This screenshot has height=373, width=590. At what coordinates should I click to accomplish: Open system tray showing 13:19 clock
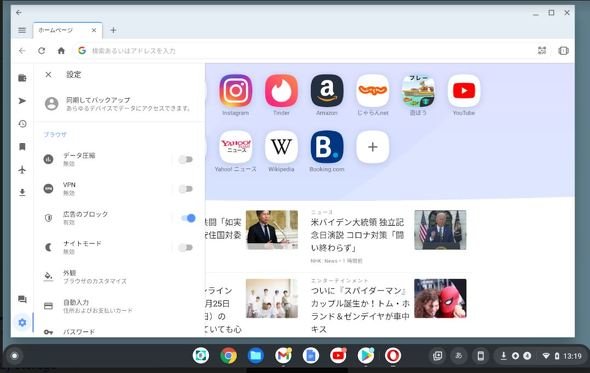[x=541, y=356]
